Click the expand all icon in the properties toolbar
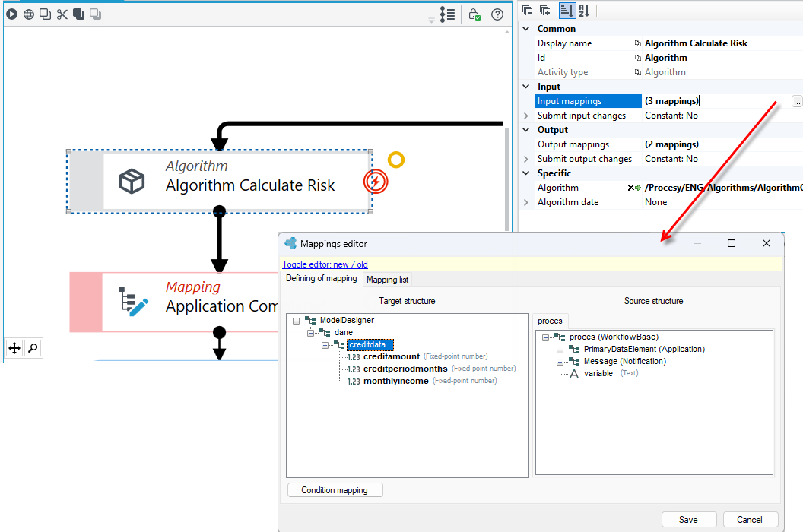This screenshot has height=532, width=803. click(x=544, y=10)
